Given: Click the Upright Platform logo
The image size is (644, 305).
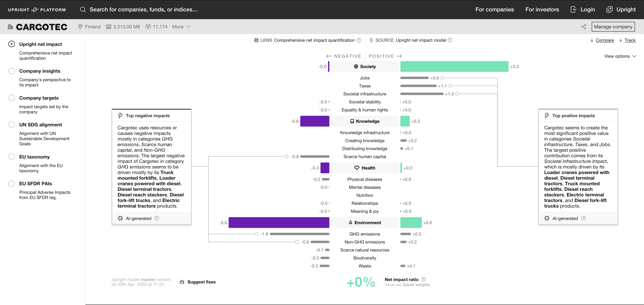Looking at the screenshot, I should tap(37, 10).
